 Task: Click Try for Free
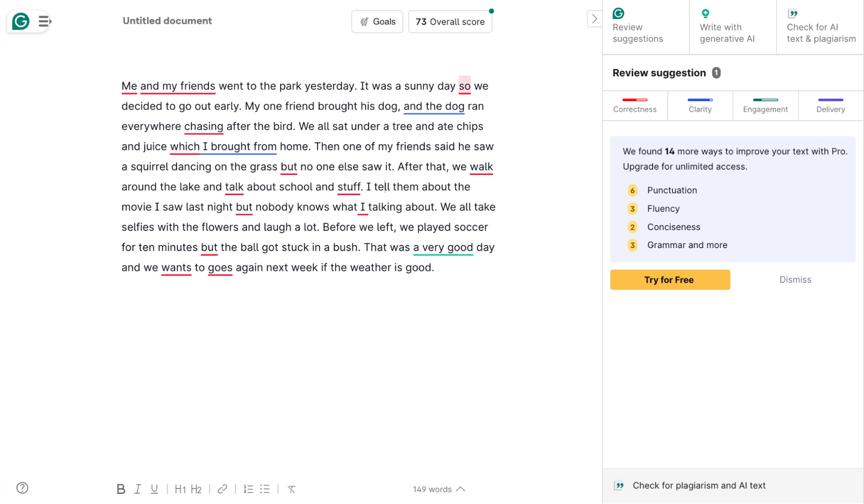pos(670,280)
